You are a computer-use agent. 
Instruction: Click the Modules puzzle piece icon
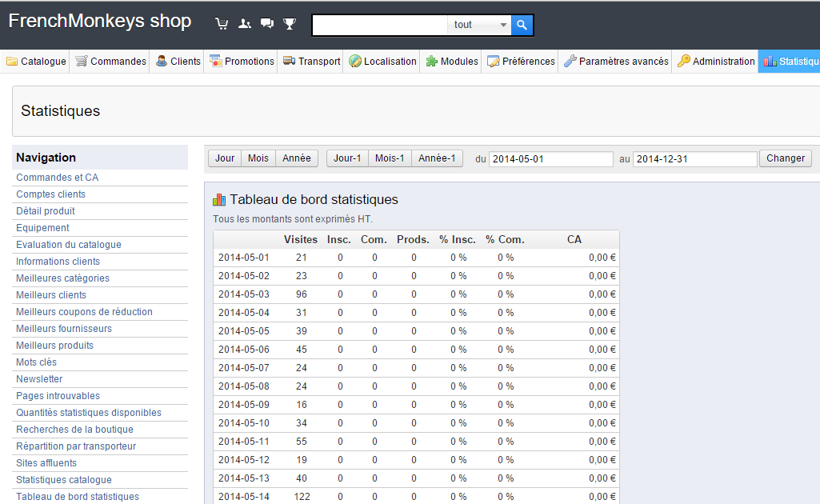pyautogui.click(x=431, y=61)
